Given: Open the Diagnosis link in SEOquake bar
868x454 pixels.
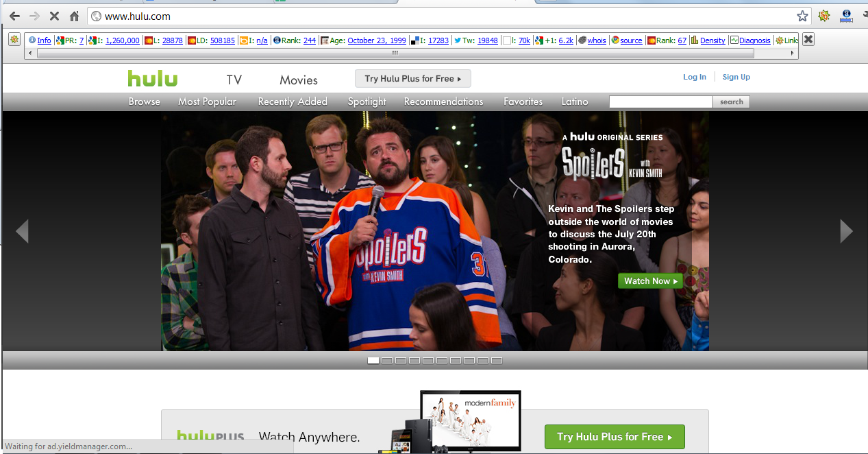Looking at the screenshot, I should point(755,40).
